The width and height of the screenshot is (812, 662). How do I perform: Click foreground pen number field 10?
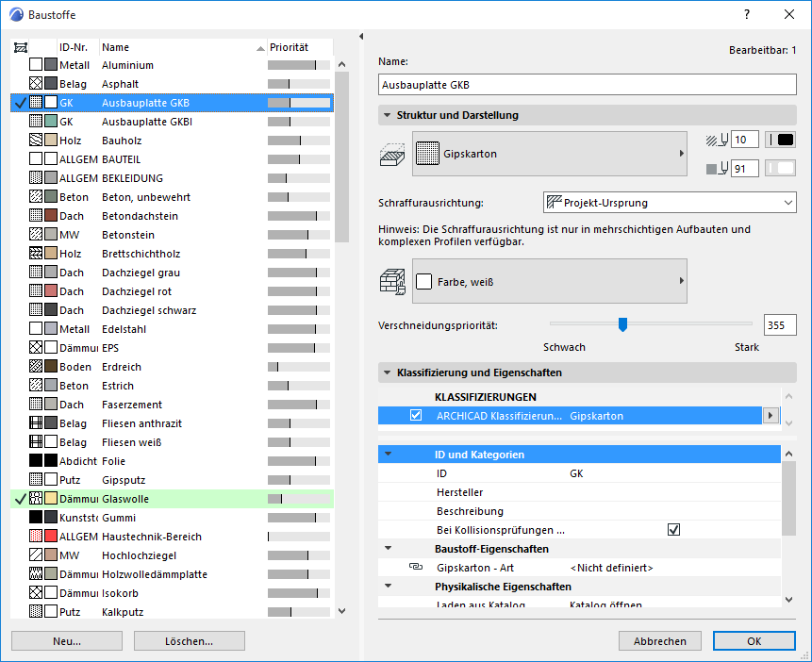[x=745, y=140]
